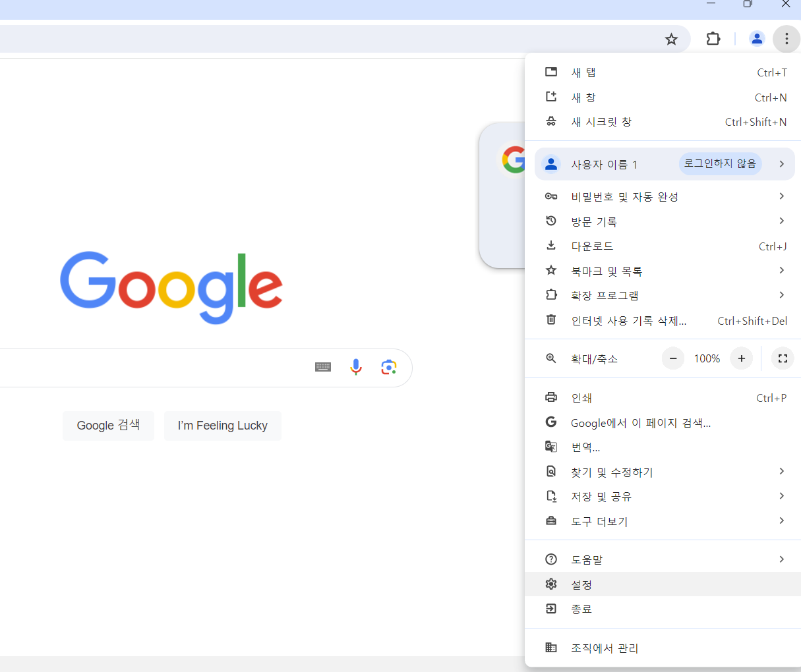Open the profile avatar in the toolbar
This screenshot has width=801, height=672.
tap(757, 39)
